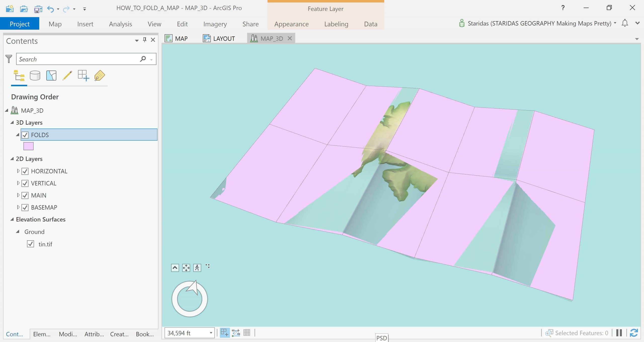Click the refresh view icon
Viewport: 644px width, 342px height.
click(x=634, y=333)
